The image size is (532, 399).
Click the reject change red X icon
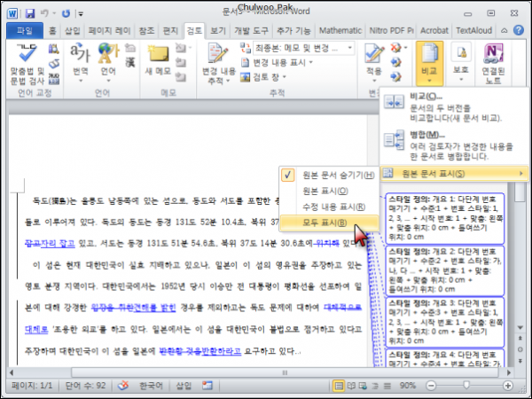coord(395,48)
